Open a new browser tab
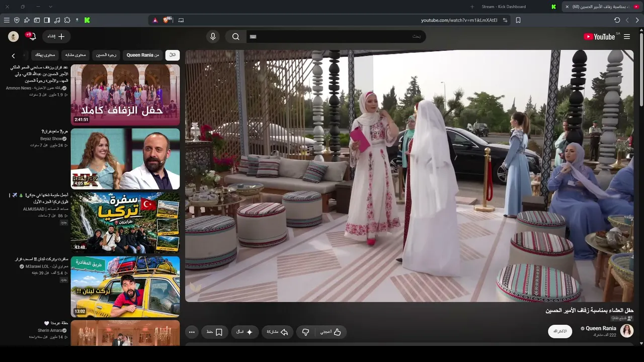This screenshot has width=644, height=362. click(x=472, y=7)
